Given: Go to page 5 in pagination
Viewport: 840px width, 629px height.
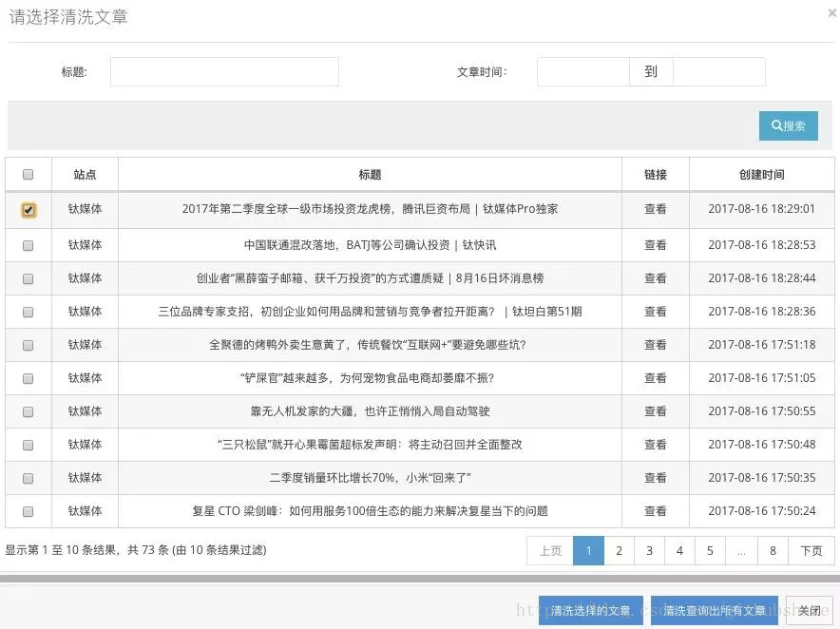Looking at the screenshot, I should 710,550.
